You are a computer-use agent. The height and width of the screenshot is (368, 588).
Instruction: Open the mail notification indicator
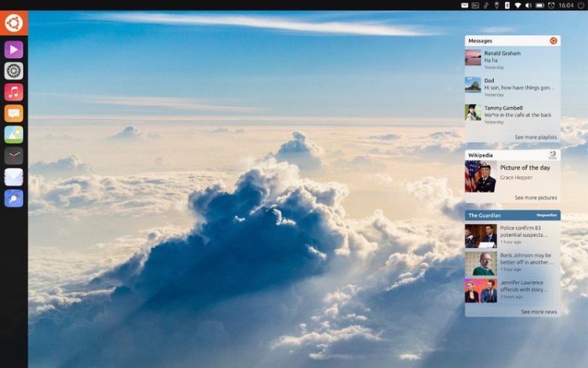464,5
